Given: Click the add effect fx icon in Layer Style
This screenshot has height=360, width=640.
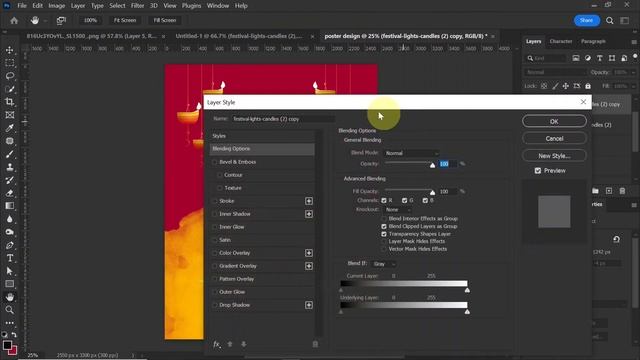Looking at the screenshot, I should [217, 344].
